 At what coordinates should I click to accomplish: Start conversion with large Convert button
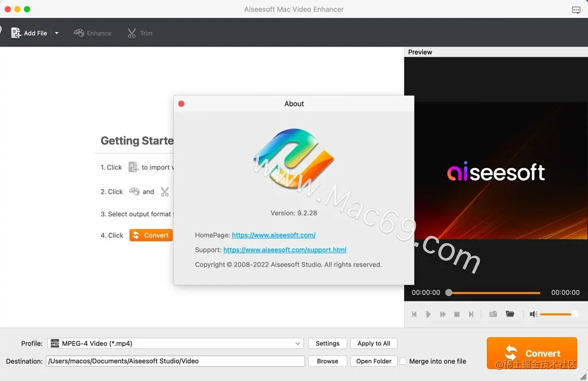tap(532, 353)
